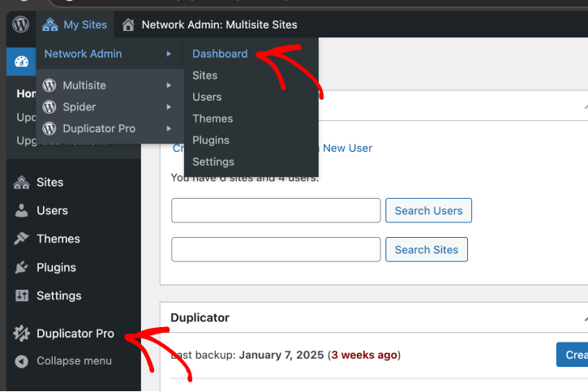
Task: Choose Sites in Network Admin submenu
Action: 204,75
